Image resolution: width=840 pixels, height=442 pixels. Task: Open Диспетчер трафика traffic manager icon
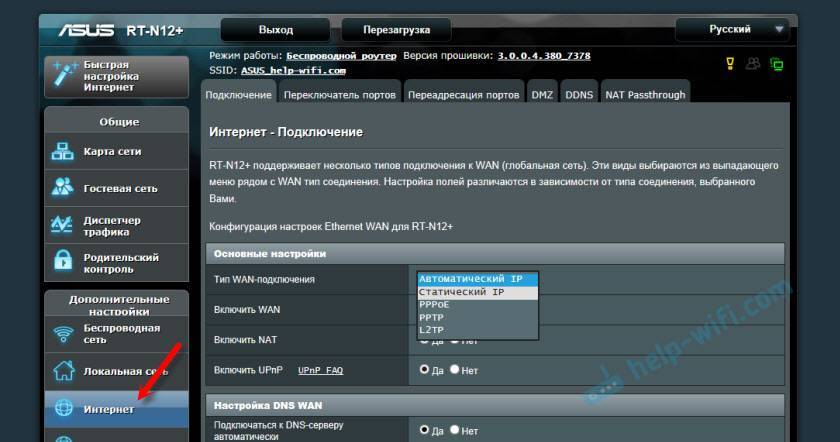[63, 226]
